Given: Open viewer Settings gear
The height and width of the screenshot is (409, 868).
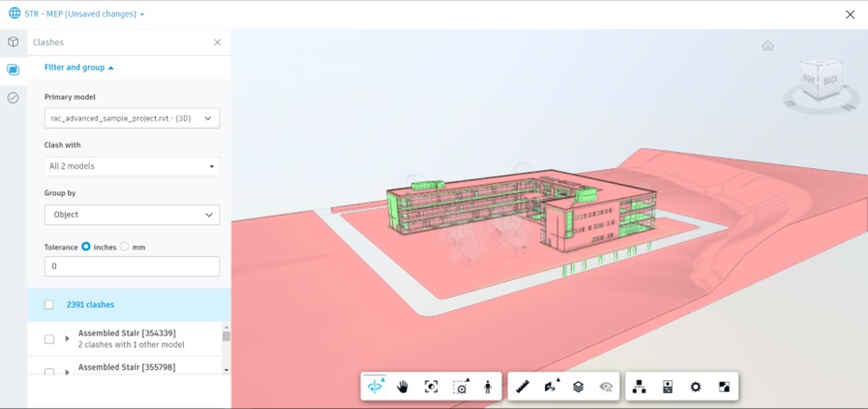Looking at the screenshot, I should [x=696, y=387].
